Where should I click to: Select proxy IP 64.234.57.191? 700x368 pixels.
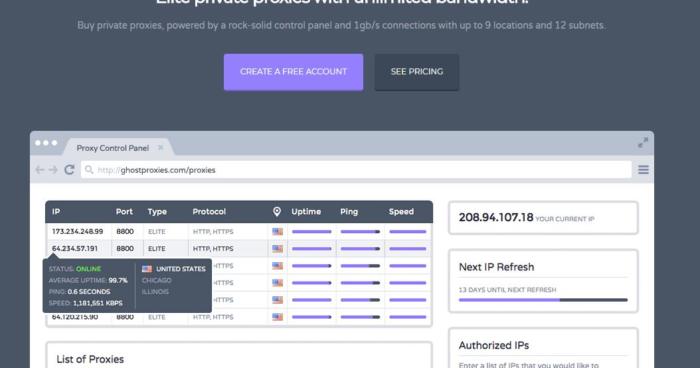[x=75, y=248]
